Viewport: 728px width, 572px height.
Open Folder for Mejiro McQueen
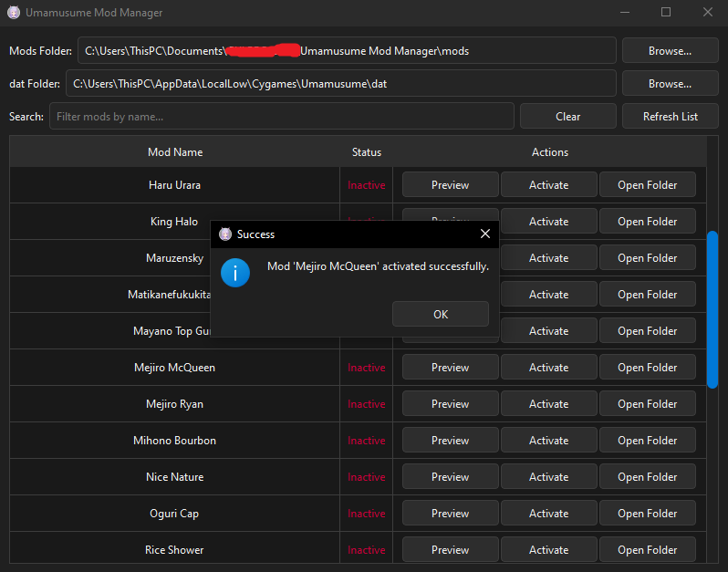click(x=647, y=368)
